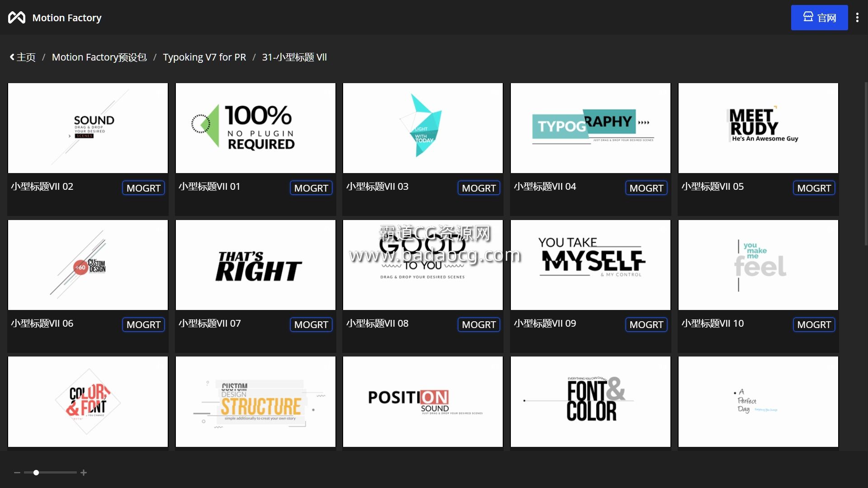The height and width of the screenshot is (488, 868).
Task: Open Motion Factory预设包 breadcrumb link
Action: (x=99, y=57)
